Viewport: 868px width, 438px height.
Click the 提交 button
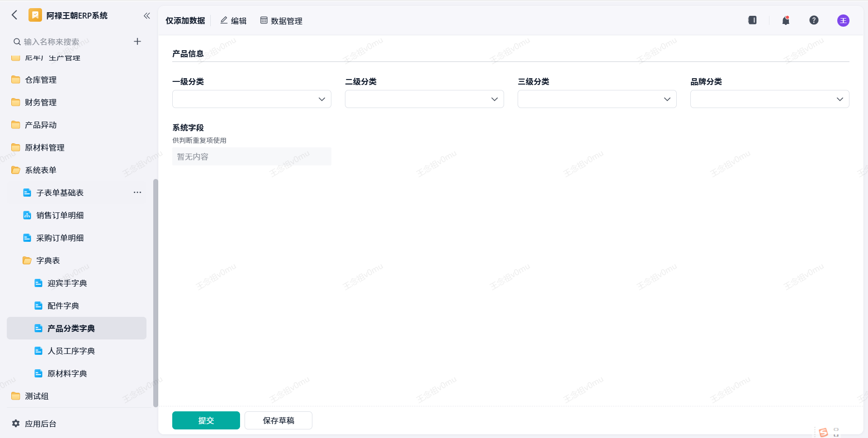[x=206, y=420]
